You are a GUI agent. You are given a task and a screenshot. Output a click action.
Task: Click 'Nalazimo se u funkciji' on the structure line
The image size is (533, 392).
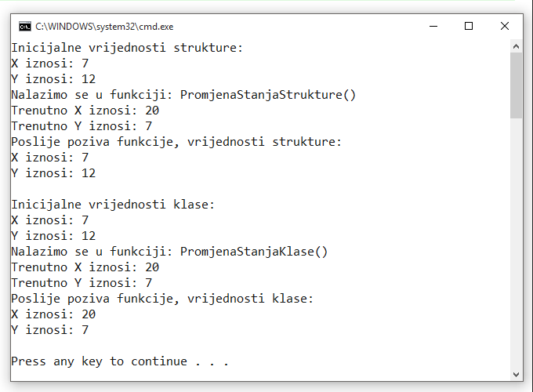(89, 95)
